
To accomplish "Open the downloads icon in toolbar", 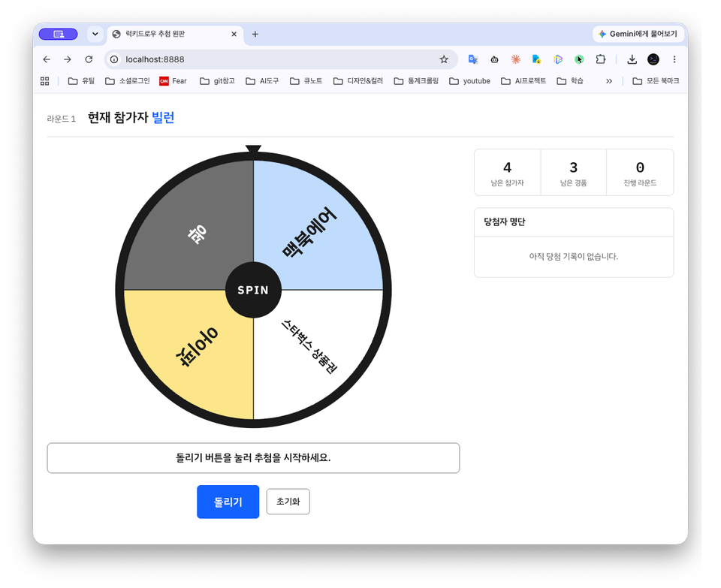I will 632,59.
